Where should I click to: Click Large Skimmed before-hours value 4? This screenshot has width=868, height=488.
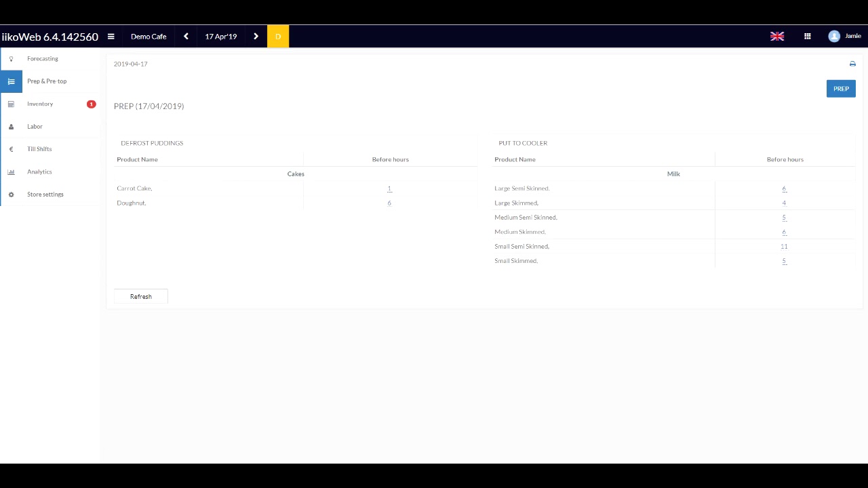784,203
